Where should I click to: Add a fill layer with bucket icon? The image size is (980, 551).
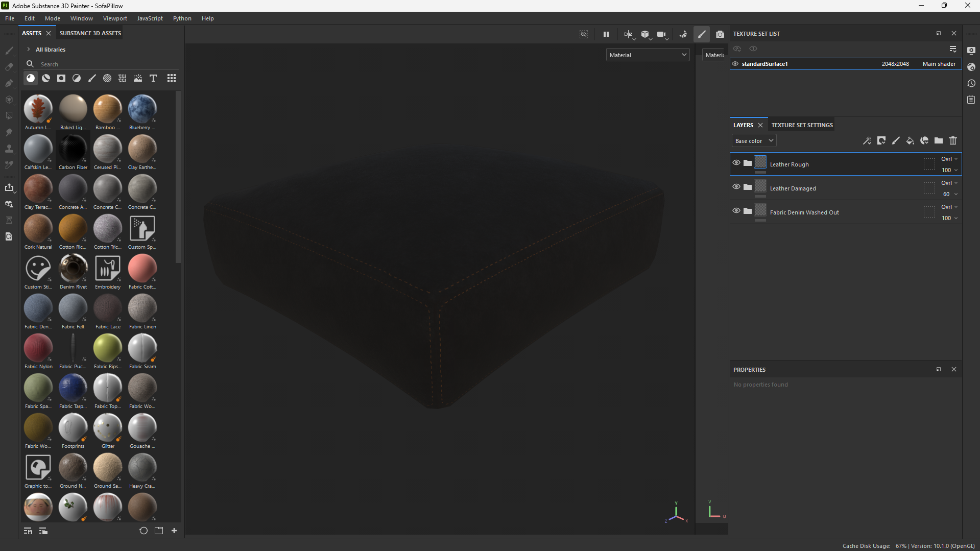coord(910,140)
